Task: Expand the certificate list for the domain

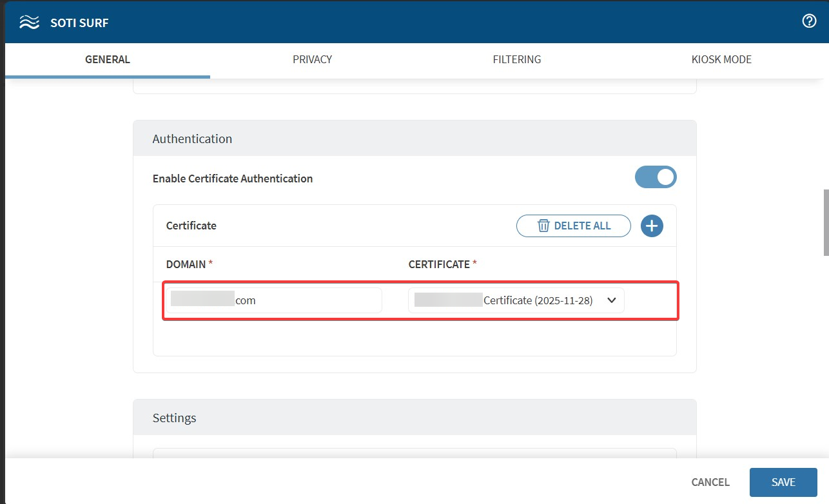Action: click(516, 300)
